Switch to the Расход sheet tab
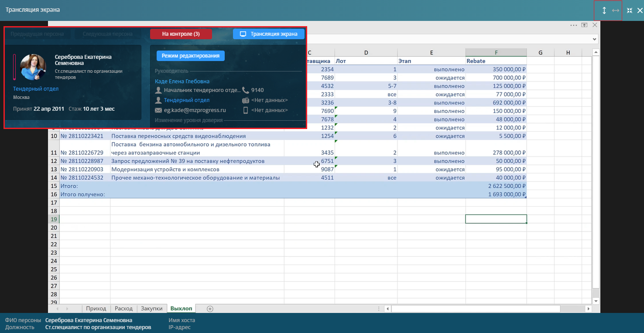 pyautogui.click(x=123, y=309)
